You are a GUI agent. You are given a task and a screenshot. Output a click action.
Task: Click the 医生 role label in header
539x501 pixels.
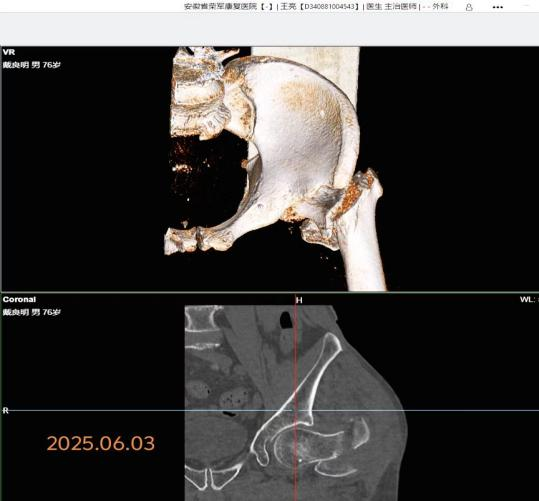(374, 7)
